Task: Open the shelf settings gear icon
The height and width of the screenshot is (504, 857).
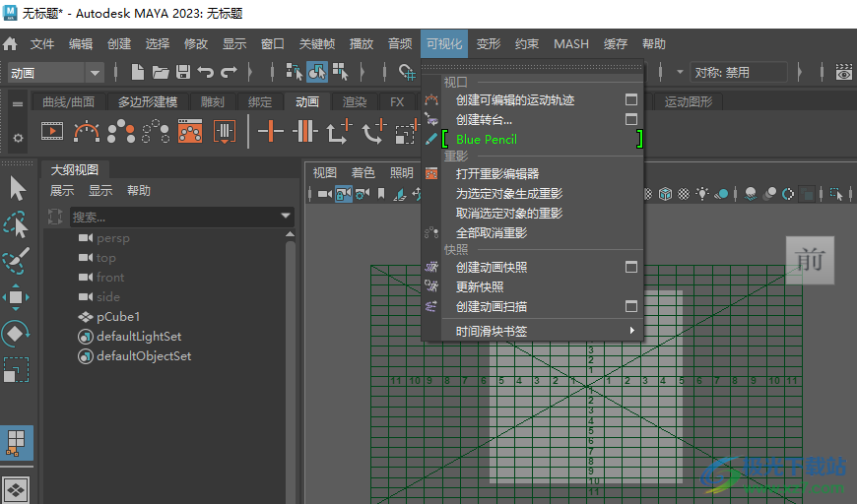Action: 18,138
